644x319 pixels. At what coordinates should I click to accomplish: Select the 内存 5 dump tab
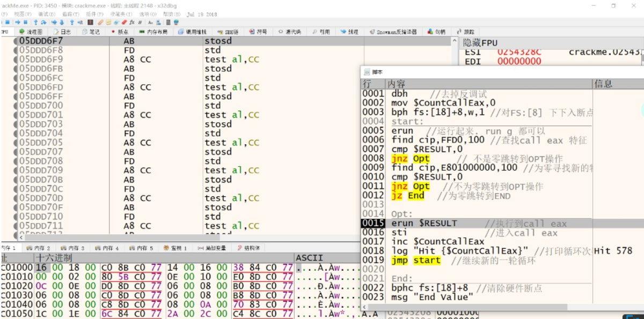(x=140, y=248)
